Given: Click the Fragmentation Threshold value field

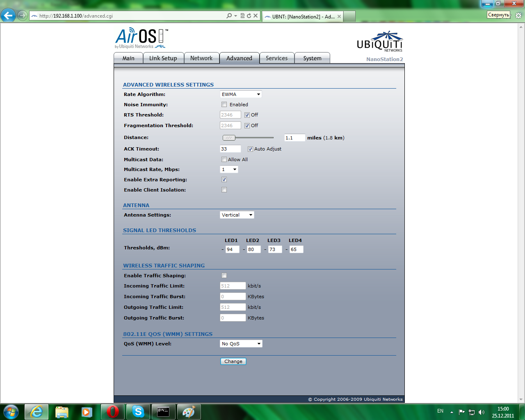Looking at the screenshot, I should tap(231, 126).
